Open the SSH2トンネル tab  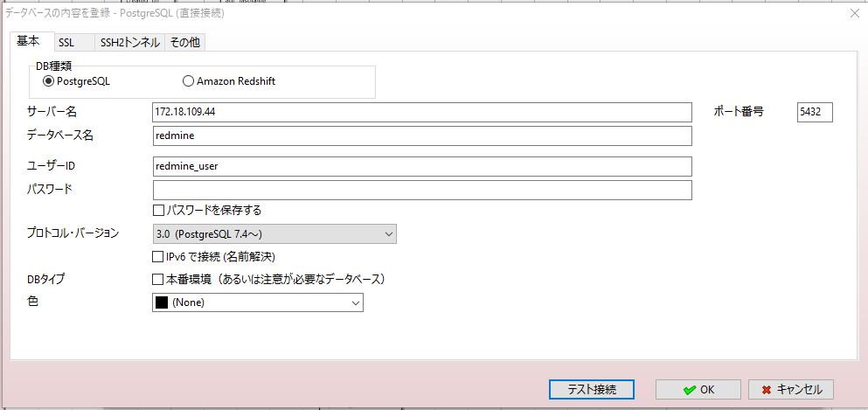tap(129, 43)
